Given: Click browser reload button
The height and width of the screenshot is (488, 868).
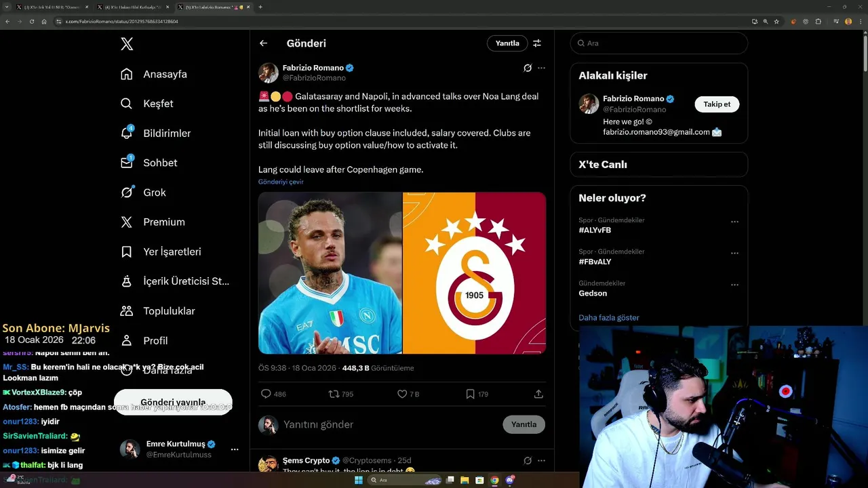Looking at the screenshot, I should click(31, 22).
